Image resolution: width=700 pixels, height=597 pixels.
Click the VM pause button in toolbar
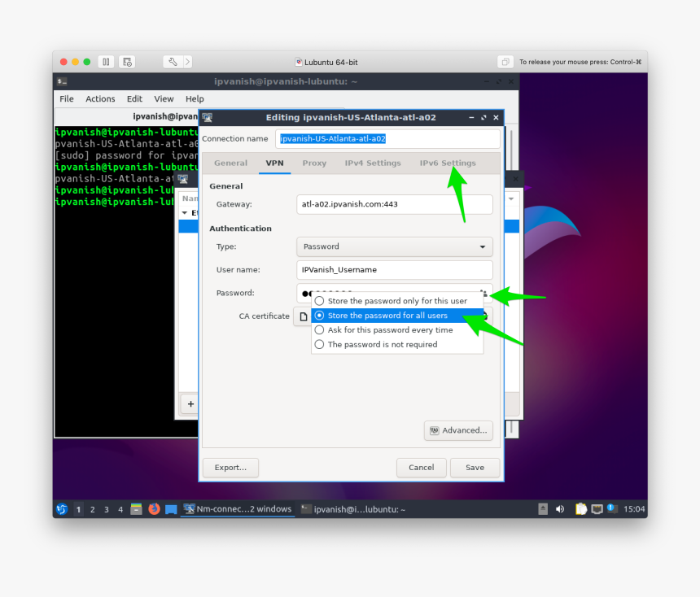pyautogui.click(x=106, y=62)
